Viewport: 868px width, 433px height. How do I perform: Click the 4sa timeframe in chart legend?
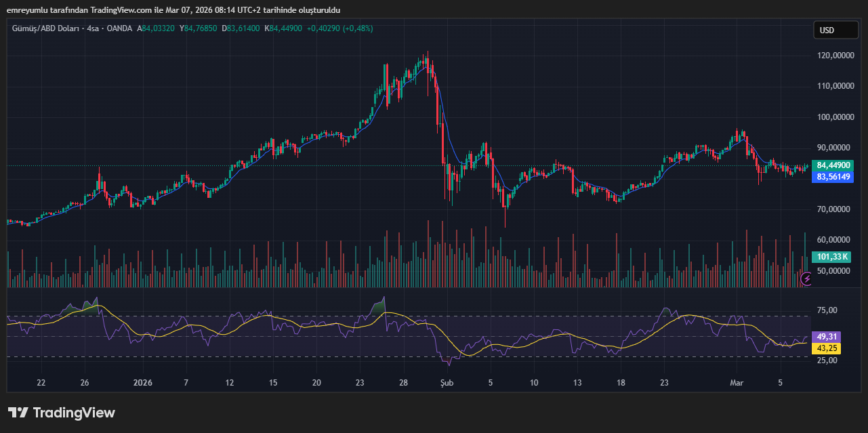(x=93, y=28)
